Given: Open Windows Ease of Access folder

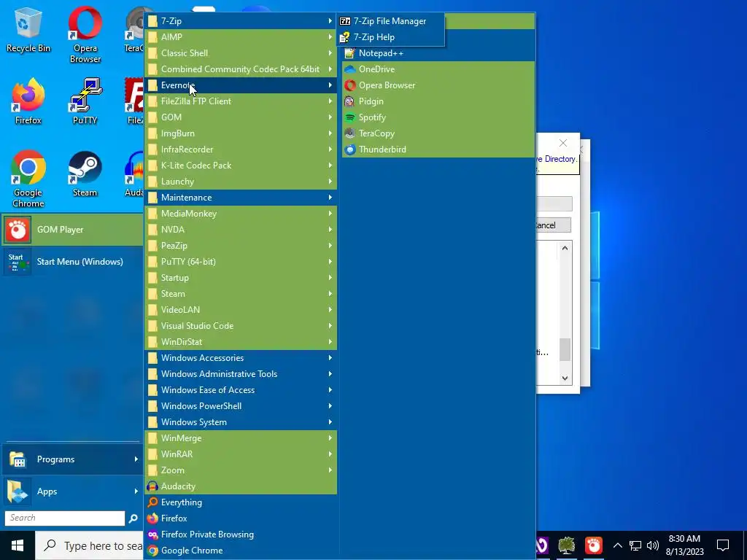Looking at the screenshot, I should 241,390.
